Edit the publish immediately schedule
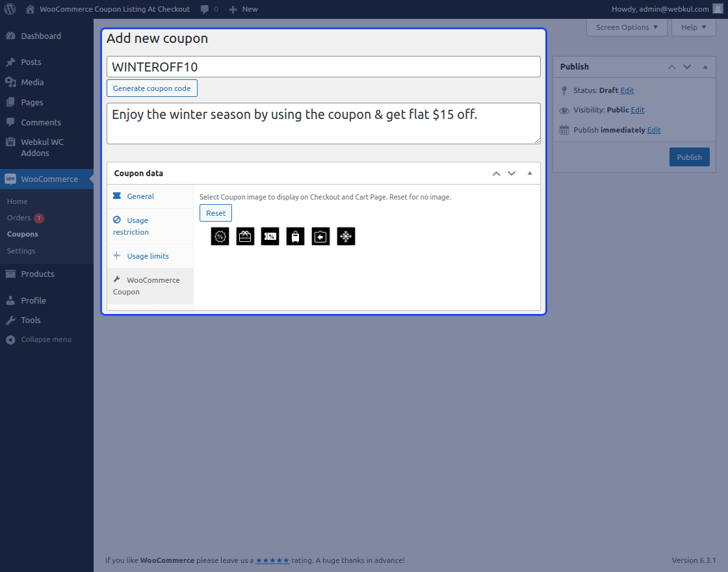Screen dimensions: 728x572 pos(654,130)
